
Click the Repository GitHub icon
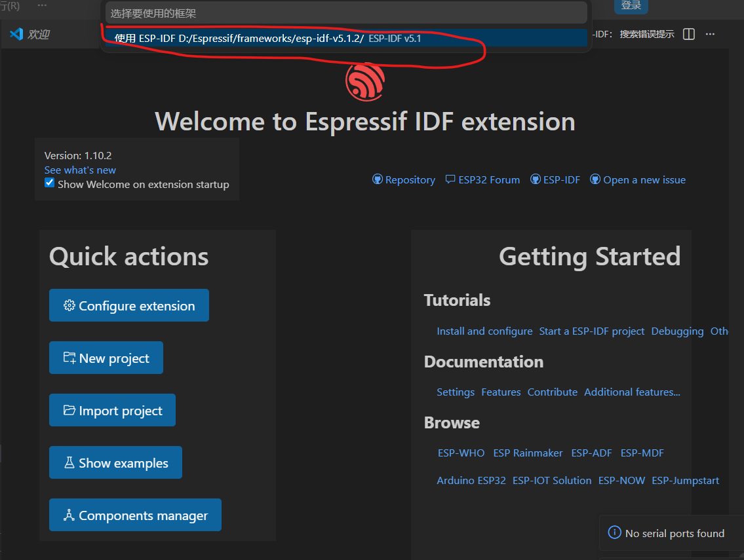[377, 179]
